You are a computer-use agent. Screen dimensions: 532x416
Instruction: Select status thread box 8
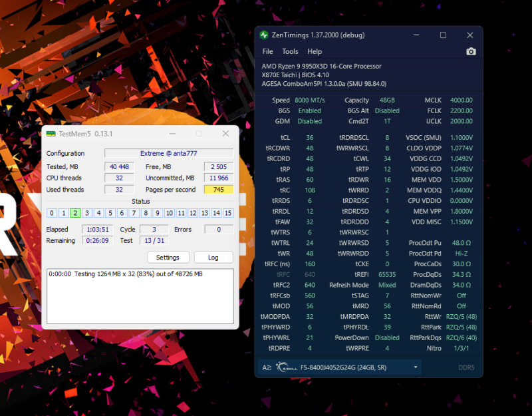click(x=146, y=213)
